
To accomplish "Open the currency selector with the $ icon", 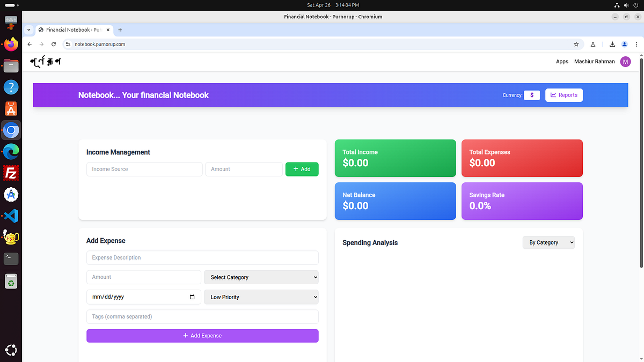I will [532, 95].
